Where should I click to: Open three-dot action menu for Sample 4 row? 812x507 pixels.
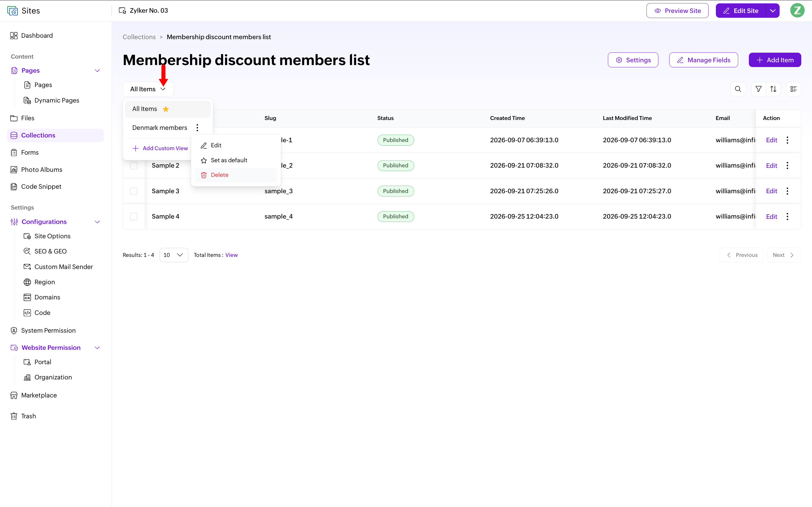787,217
